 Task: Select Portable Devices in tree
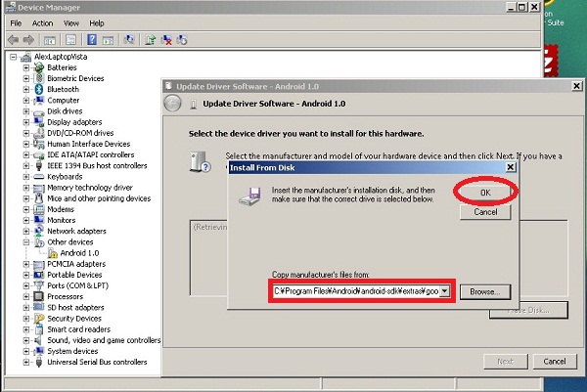click(74, 275)
